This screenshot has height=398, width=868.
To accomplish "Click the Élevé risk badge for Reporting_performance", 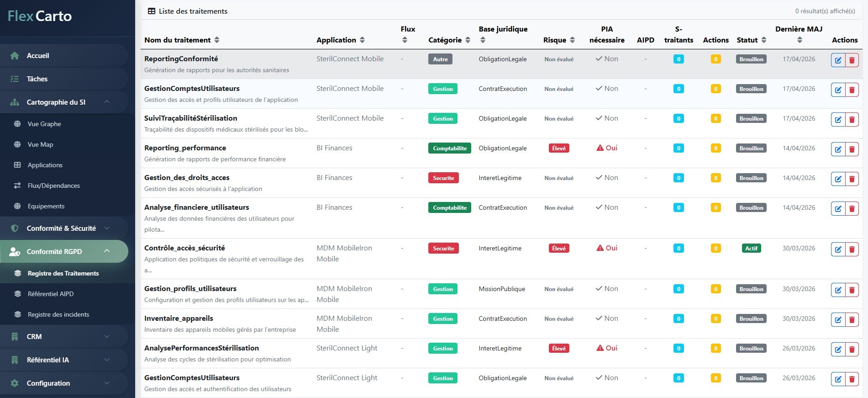I will tap(558, 149).
